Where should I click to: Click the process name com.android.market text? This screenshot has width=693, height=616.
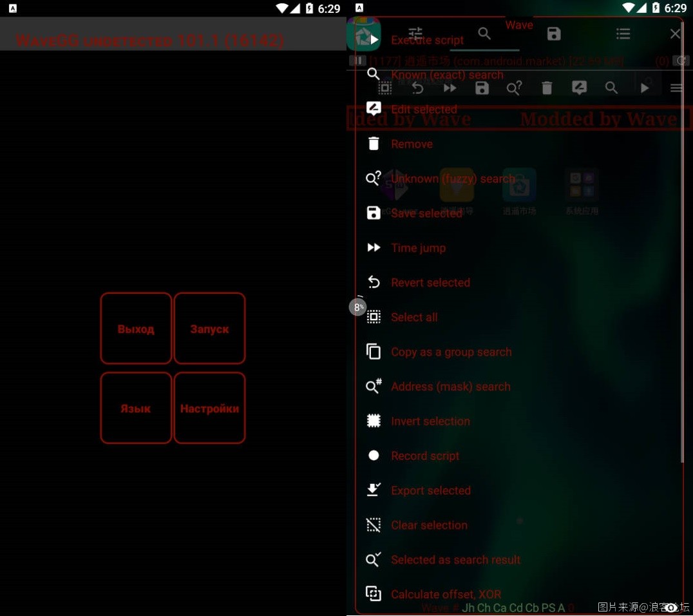coord(496,61)
